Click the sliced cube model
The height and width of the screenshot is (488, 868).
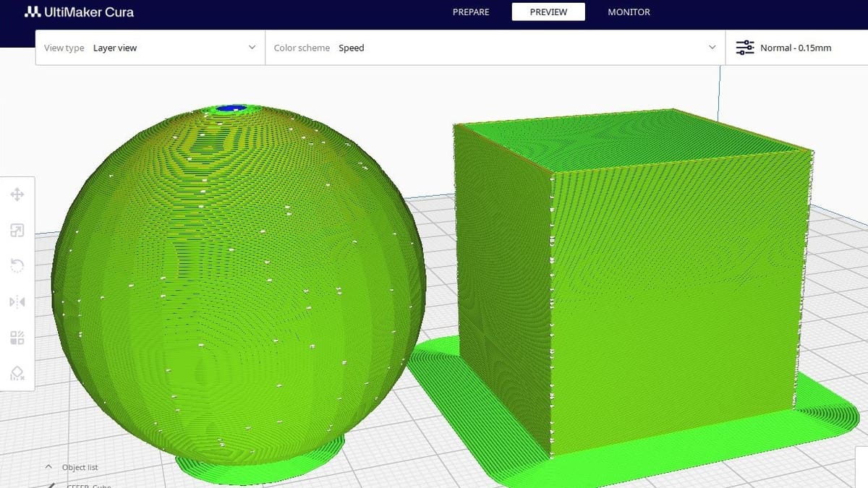[633, 282]
